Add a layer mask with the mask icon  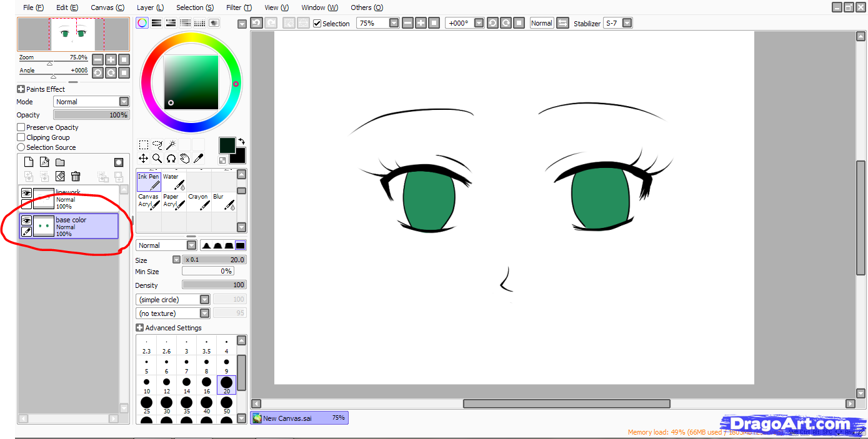[118, 162]
